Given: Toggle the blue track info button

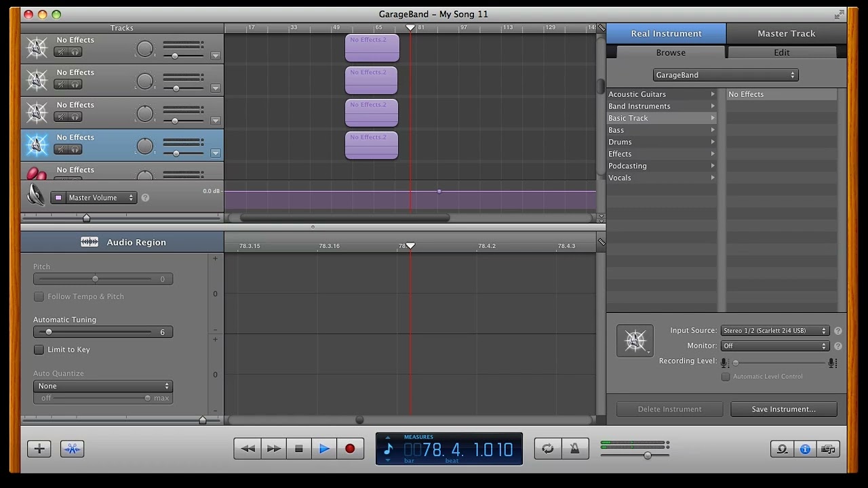Looking at the screenshot, I should pyautogui.click(x=805, y=449).
